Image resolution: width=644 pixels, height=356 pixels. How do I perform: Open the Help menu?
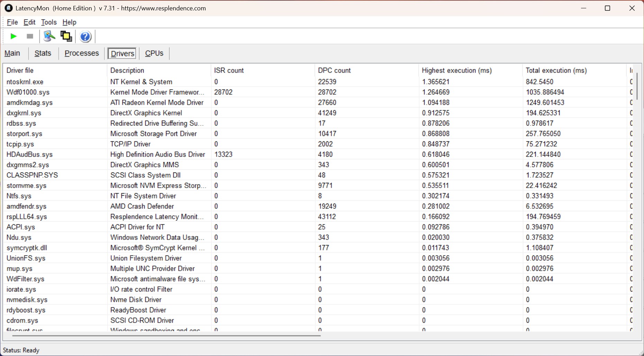(x=69, y=22)
